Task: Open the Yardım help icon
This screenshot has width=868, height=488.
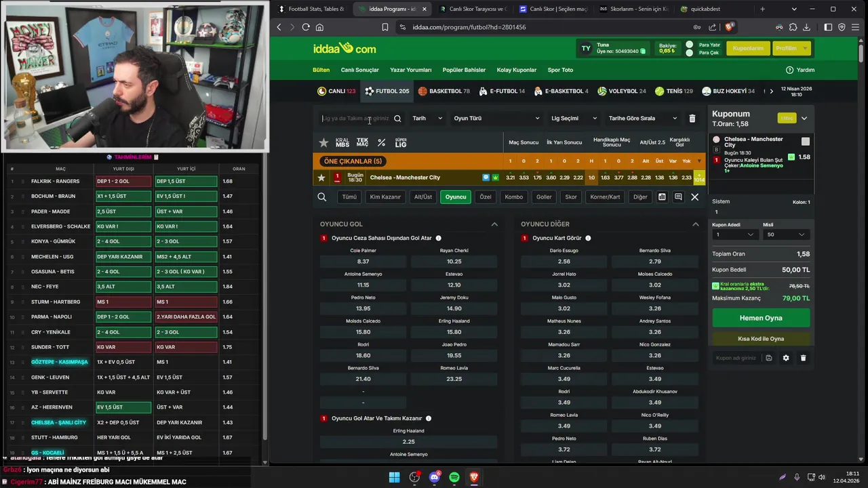Action: (x=789, y=70)
